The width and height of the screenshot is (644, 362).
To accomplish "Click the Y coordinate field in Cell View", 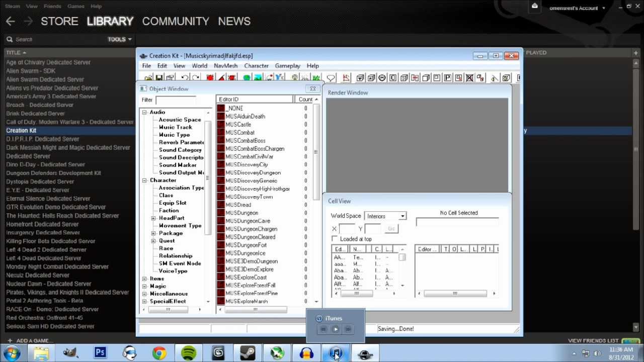I will click(x=373, y=229).
